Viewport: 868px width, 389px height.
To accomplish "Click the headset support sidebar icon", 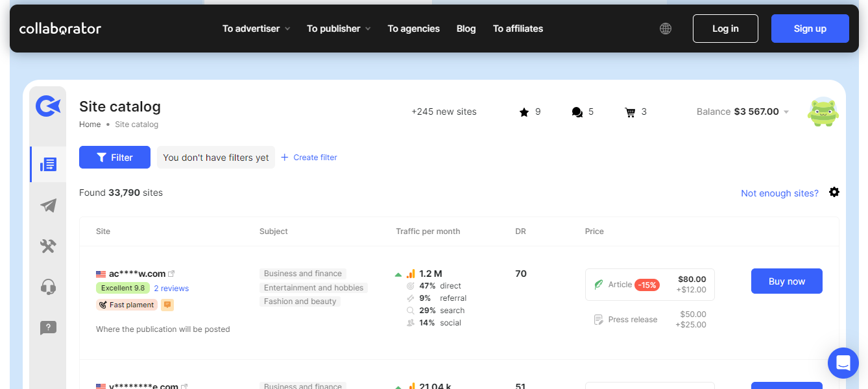I will (x=48, y=287).
